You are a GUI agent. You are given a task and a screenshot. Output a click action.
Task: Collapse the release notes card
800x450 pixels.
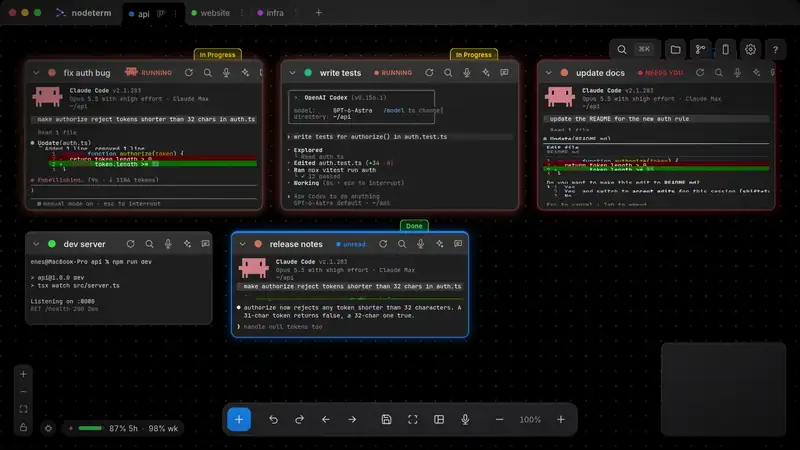pos(242,244)
